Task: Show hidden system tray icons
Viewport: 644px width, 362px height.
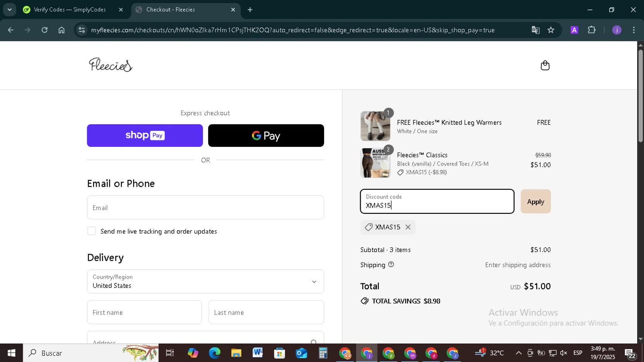Action: click(519, 353)
